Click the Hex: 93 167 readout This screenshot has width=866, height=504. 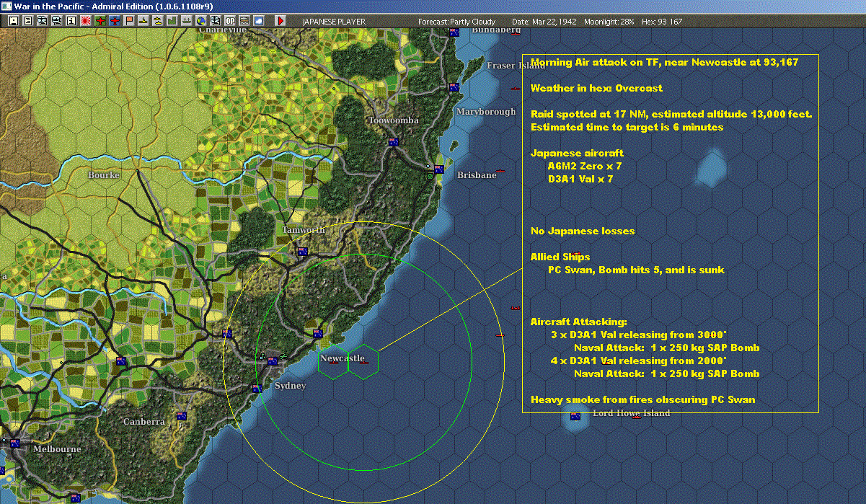(660, 22)
